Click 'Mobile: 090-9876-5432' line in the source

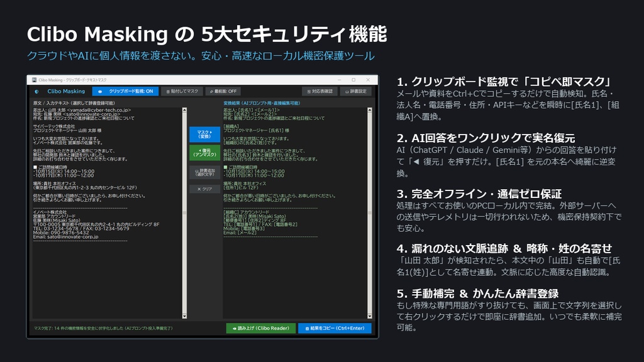click(x=61, y=233)
